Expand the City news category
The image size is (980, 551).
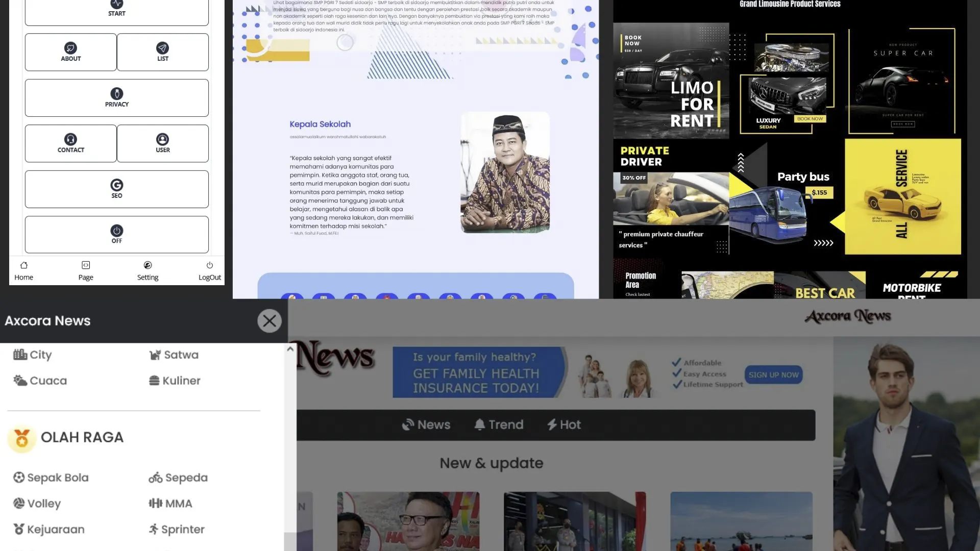point(40,355)
